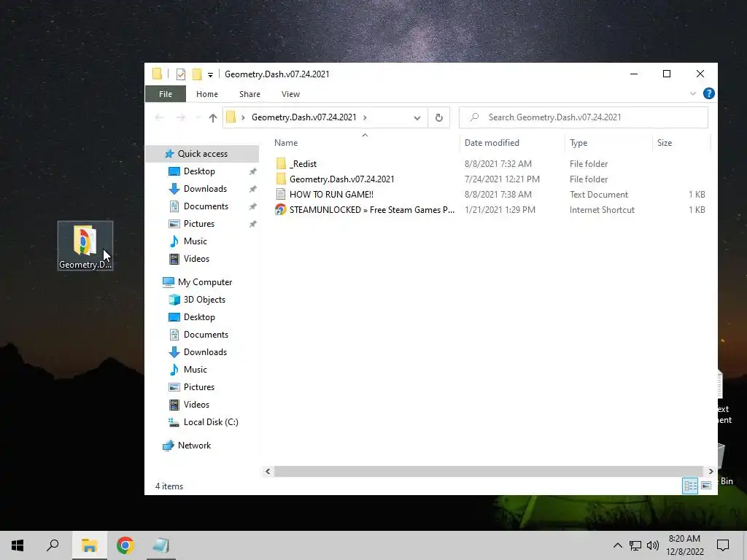Open the View ribbon tab
The width and height of the screenshot is (747, 560).
[x=290, y=94]
